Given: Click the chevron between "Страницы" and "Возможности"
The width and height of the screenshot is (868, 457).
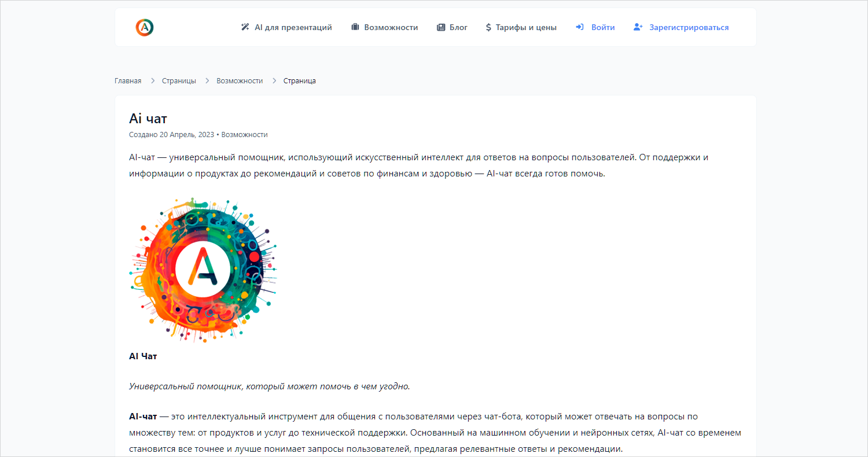Looking at the screenshot, I should click(x=207, y=80).
